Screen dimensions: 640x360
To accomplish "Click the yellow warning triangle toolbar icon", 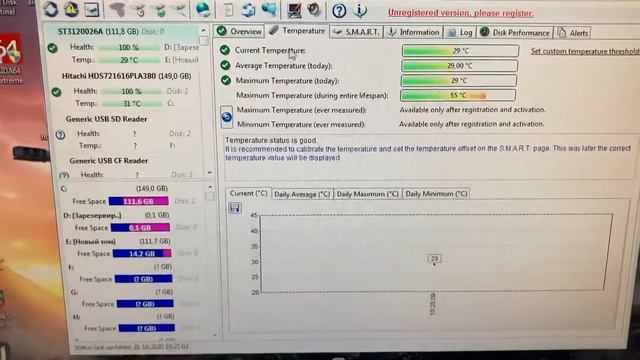I will tap(71, 9).
